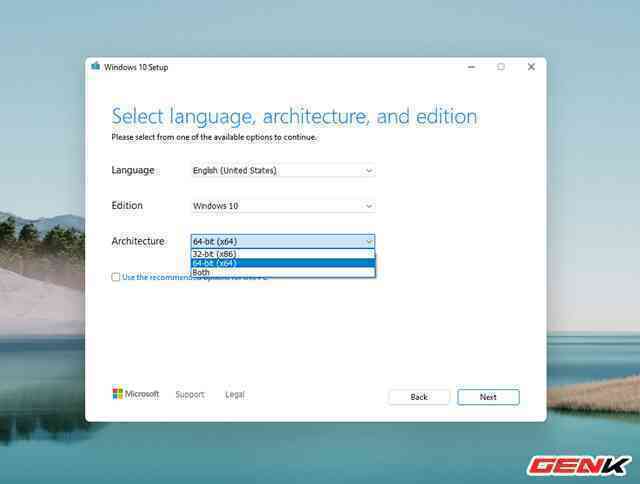Select the 32-bit (x86) option
Viewport: 640px width, 484px height.
[x=283, y=254]
